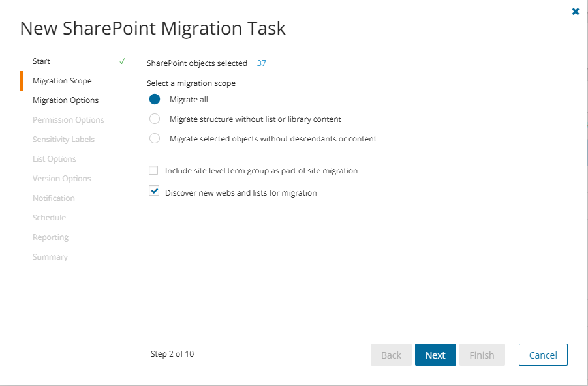Click the Back button
The height and width of the screenshot is (386, 588).
coord(391,355)
